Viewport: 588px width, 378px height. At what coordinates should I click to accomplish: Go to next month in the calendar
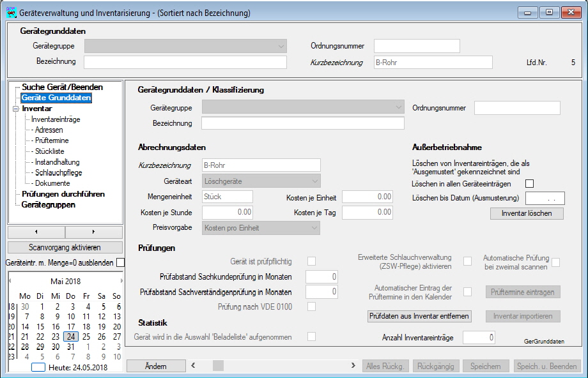(121, 281)
